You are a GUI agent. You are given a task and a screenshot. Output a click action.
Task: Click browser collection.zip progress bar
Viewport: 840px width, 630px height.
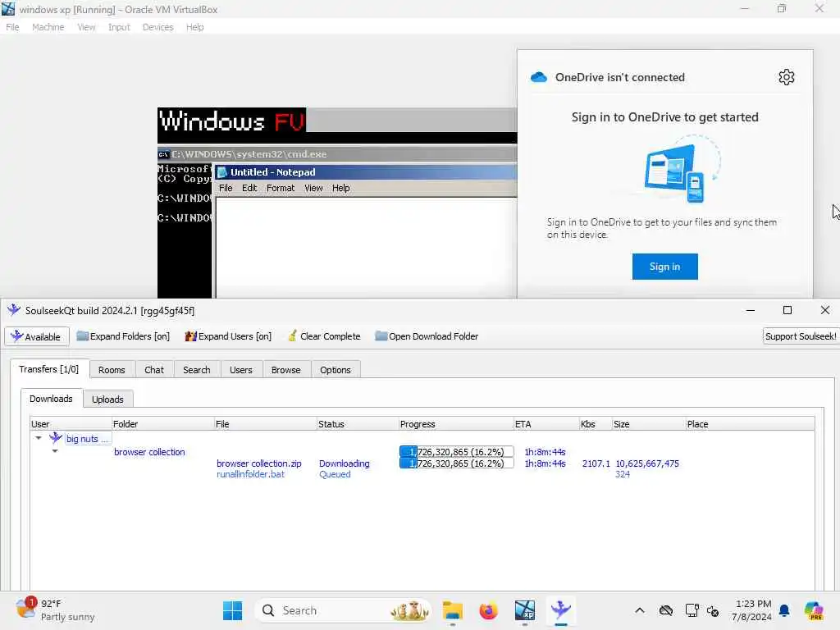[x=456, y=463]
